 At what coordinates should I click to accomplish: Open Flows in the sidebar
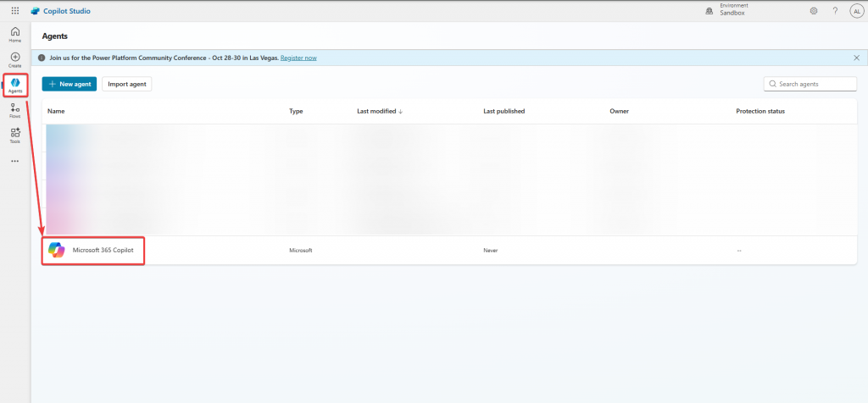click(15, 111)
